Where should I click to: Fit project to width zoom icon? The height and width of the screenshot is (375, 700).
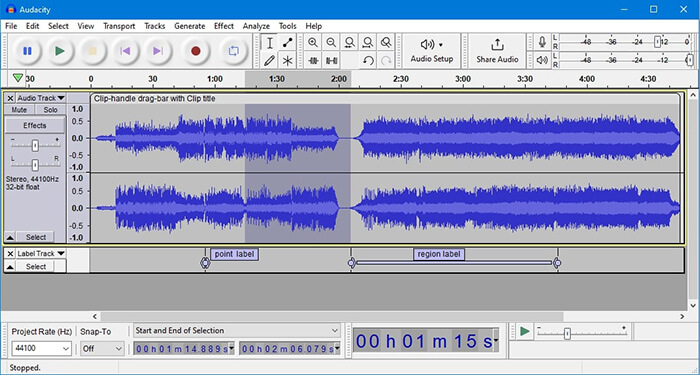[x=368, y=43]
